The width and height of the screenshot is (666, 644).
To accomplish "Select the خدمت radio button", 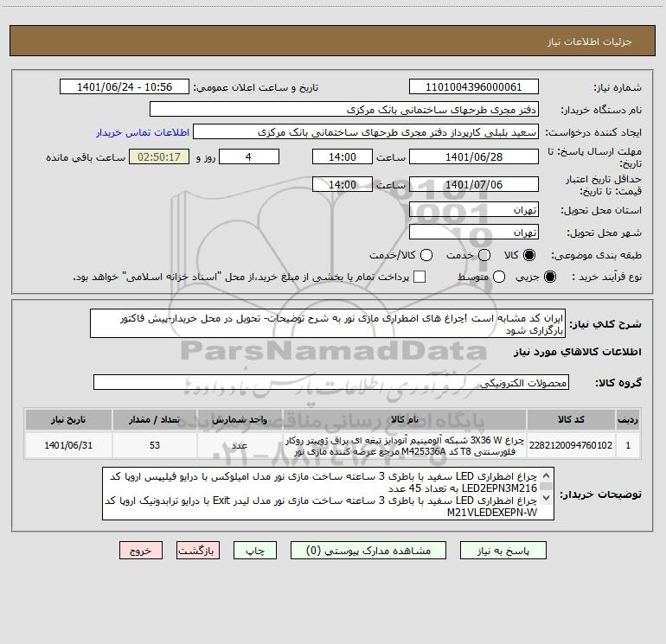I will [x=484, y=255].
